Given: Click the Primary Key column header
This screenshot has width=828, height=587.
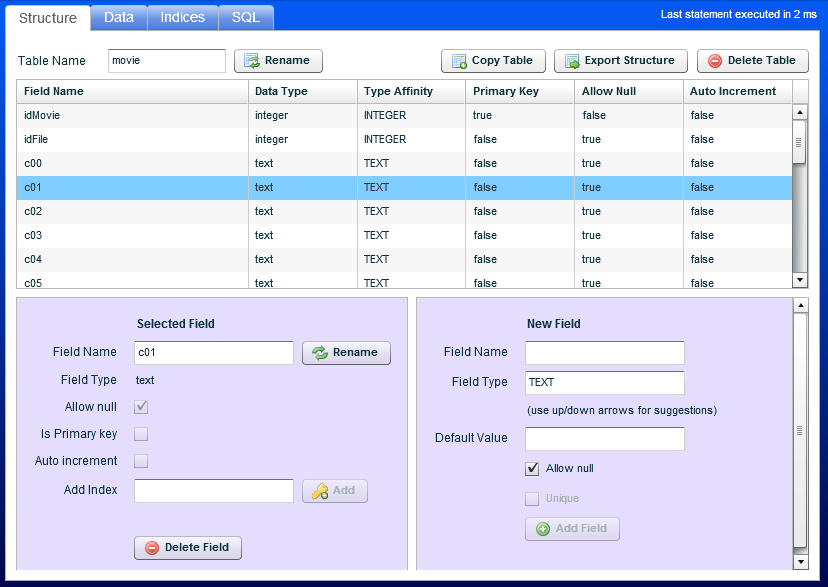Looking at the screenshot, I should [520, 92].
